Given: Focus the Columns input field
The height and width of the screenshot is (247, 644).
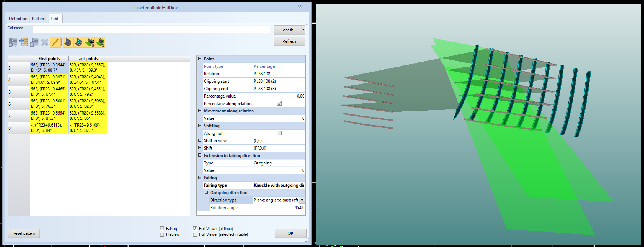Looking at the screenshot, I should [151, 30].
